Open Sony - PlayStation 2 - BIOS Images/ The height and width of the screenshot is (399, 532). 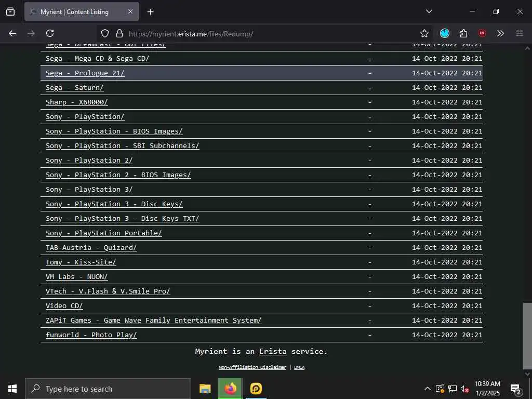[x=118, y=176]
